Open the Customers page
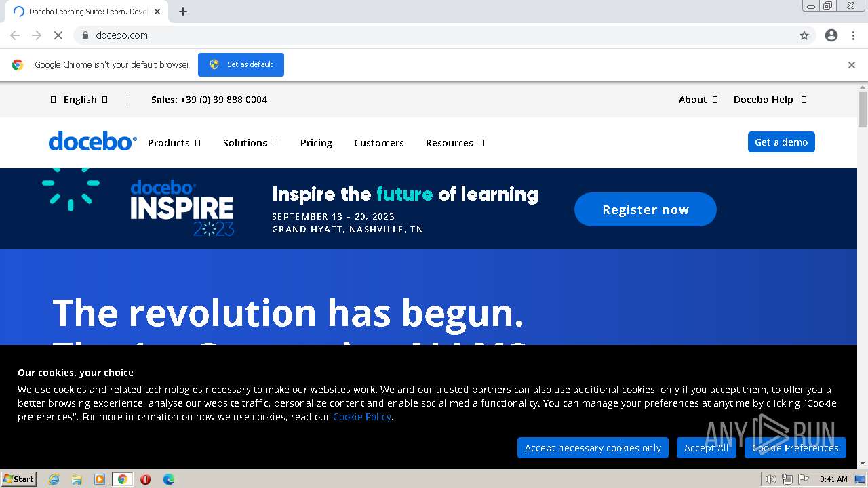Image resolution: width=868 pixels, height=488 pixels. (x=378, y=143)
